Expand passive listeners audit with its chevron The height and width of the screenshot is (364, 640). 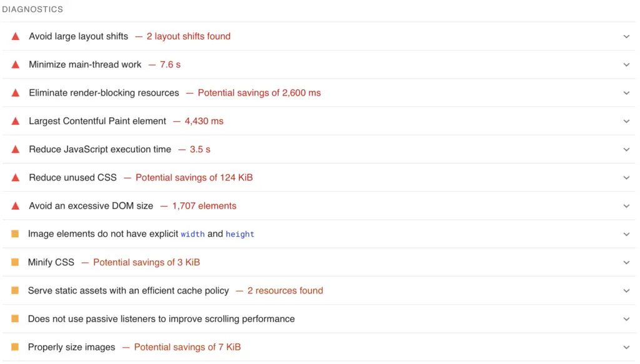pos(626,319)
